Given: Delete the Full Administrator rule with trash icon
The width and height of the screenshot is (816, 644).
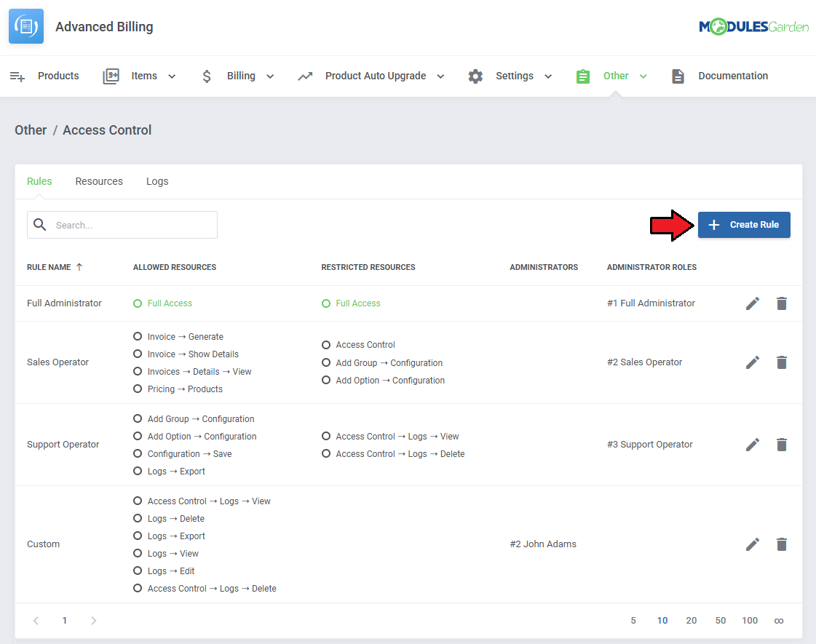Looking at the screenshot, I should pyautogui.click(x=782, y=303).
